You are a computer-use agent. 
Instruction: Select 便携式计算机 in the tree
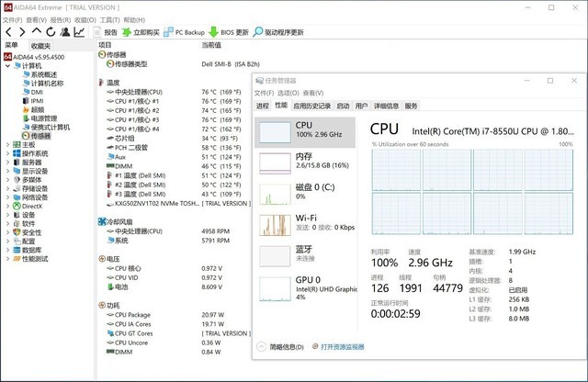tap(46, 127)
